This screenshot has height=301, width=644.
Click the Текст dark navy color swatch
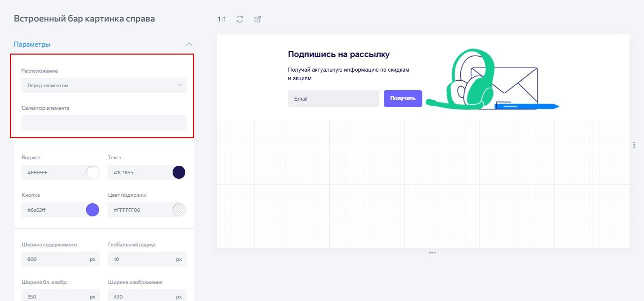[179, 173]
